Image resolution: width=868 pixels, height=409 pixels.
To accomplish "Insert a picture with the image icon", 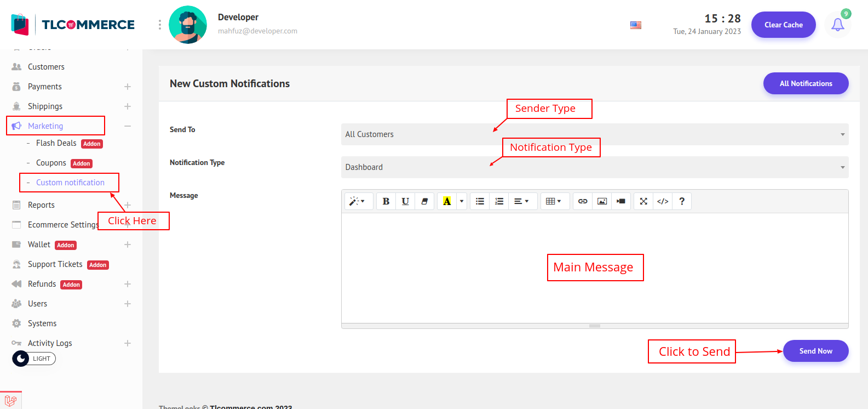I will 602,201.
